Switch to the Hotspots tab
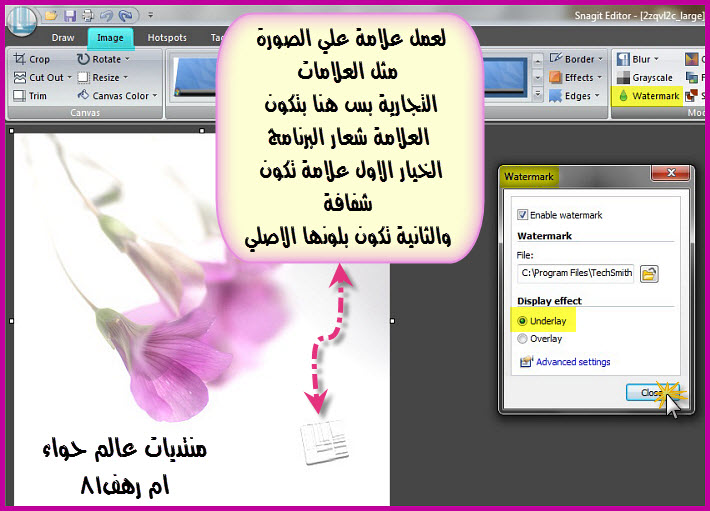710x511 pixels. click(167, 37)
